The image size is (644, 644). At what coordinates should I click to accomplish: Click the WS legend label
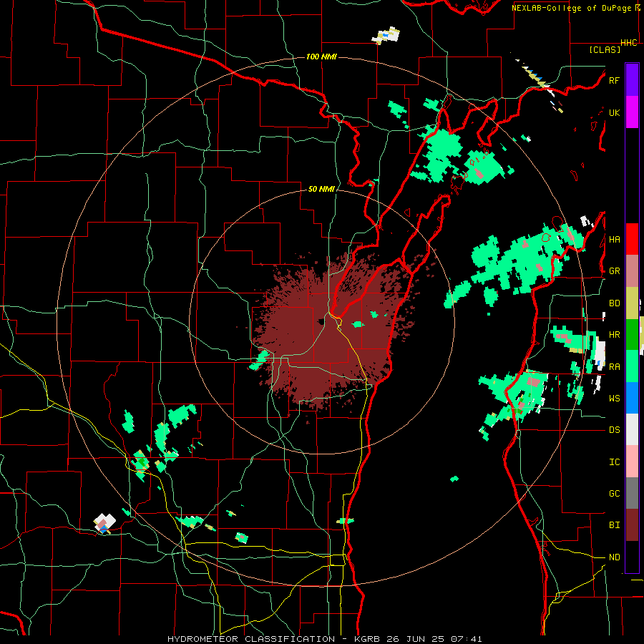coord(615,399)
